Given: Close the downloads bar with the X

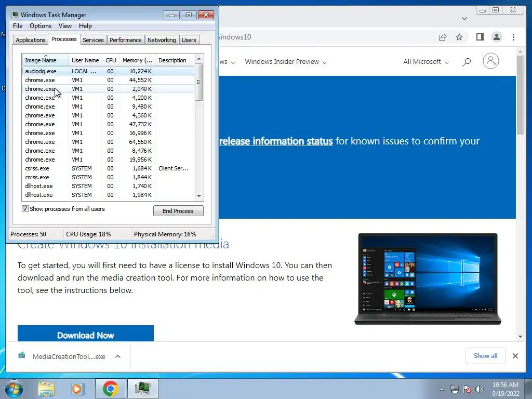Looking at the screenshot, I should coord(515,356).
